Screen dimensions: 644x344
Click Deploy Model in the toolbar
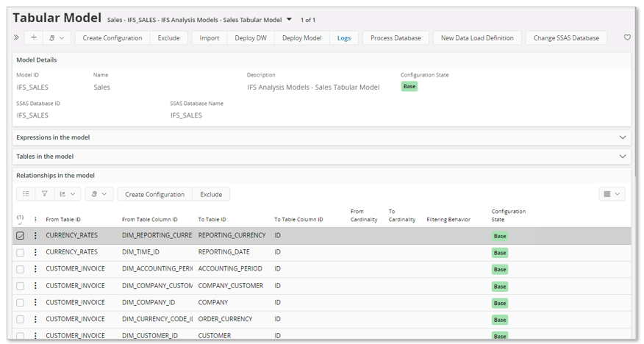pyautogui.click(x=301, y=37)
